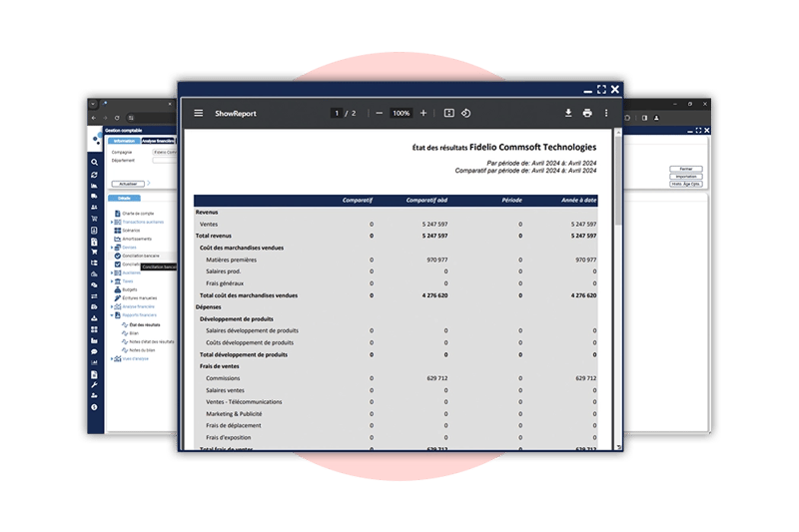Click the Importation button in right window

point(686,176)
